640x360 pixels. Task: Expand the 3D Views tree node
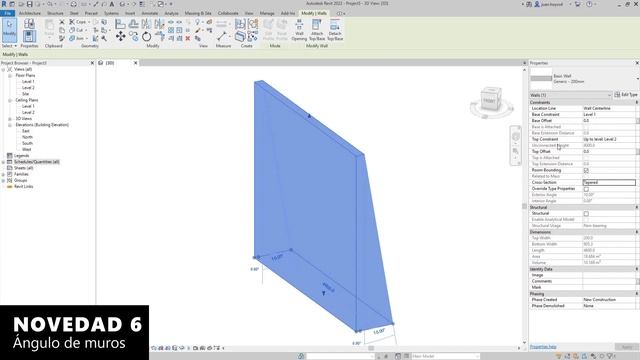pyautogui.click(x=10, y=119)
